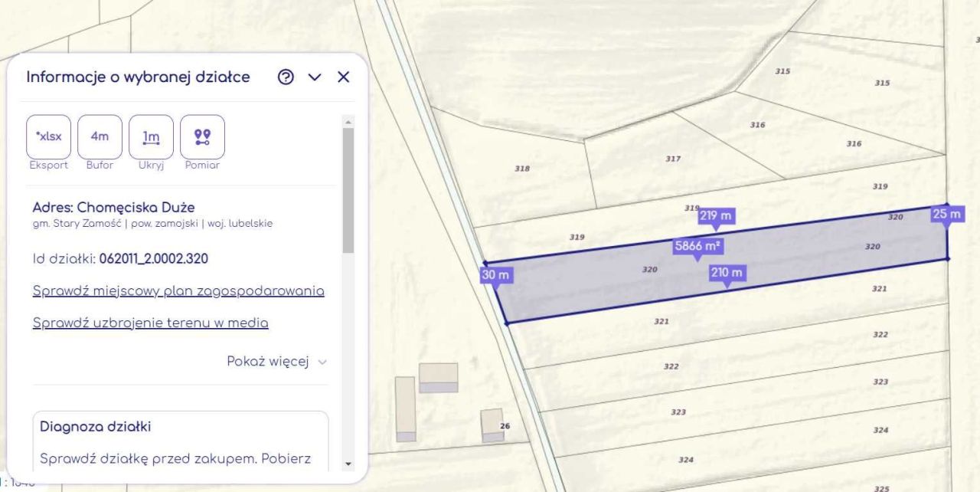Click the 219 m length marker
980x492 pixels.
click(716, 216)
